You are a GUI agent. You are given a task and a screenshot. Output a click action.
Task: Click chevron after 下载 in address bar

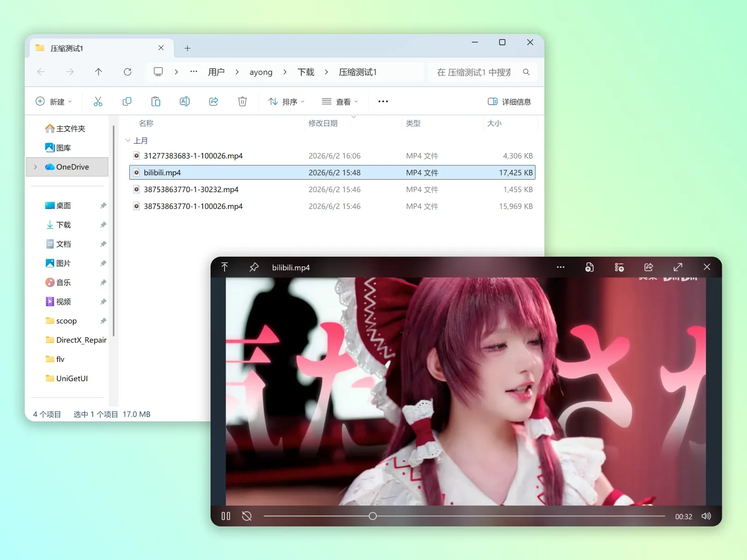pyautogui.click(x=326, y=72)
